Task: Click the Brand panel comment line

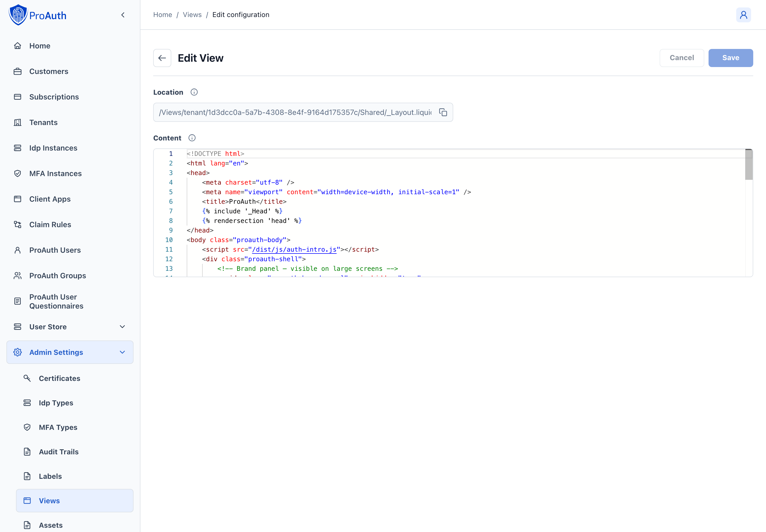Action: point(308,269)
